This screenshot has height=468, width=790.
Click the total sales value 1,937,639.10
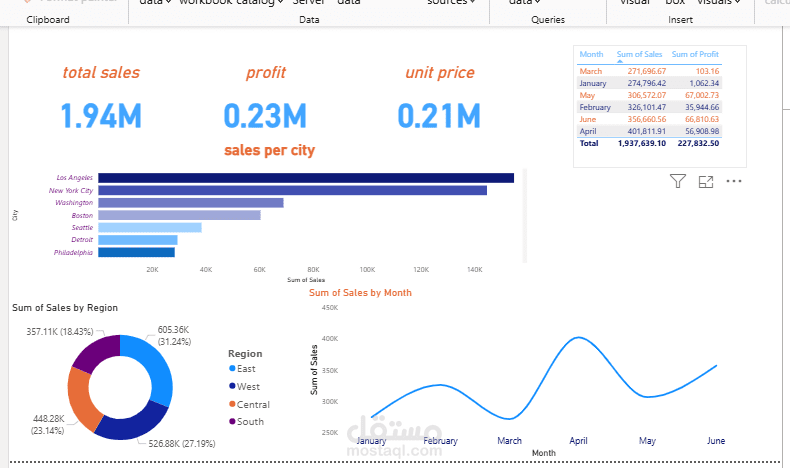point(642,144)
